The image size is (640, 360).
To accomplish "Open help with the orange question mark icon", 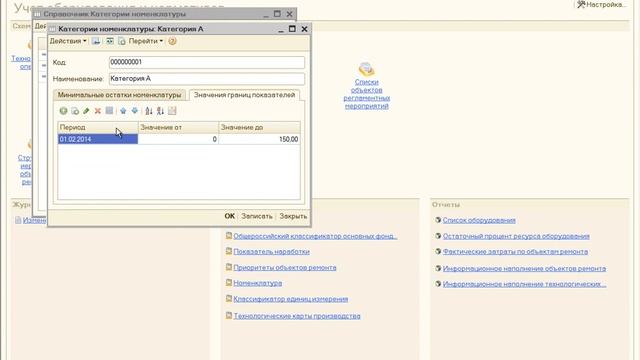I will [x=172, y=41].
